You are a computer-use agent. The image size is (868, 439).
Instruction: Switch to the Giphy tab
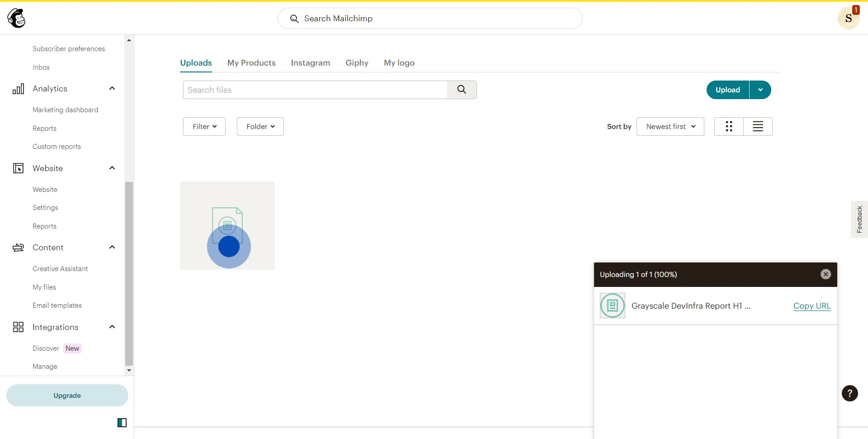(x=357, y=63)
